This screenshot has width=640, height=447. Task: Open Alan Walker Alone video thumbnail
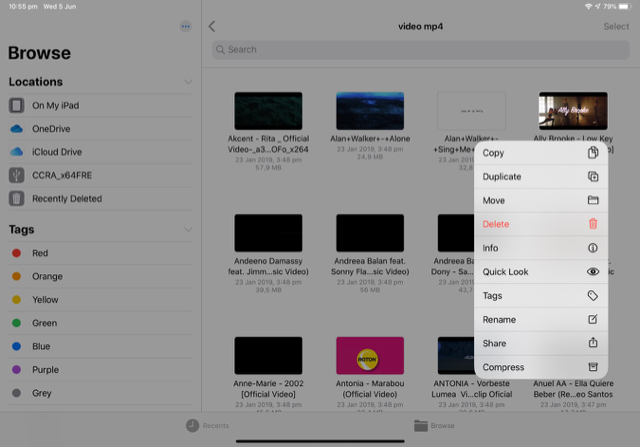370,111
